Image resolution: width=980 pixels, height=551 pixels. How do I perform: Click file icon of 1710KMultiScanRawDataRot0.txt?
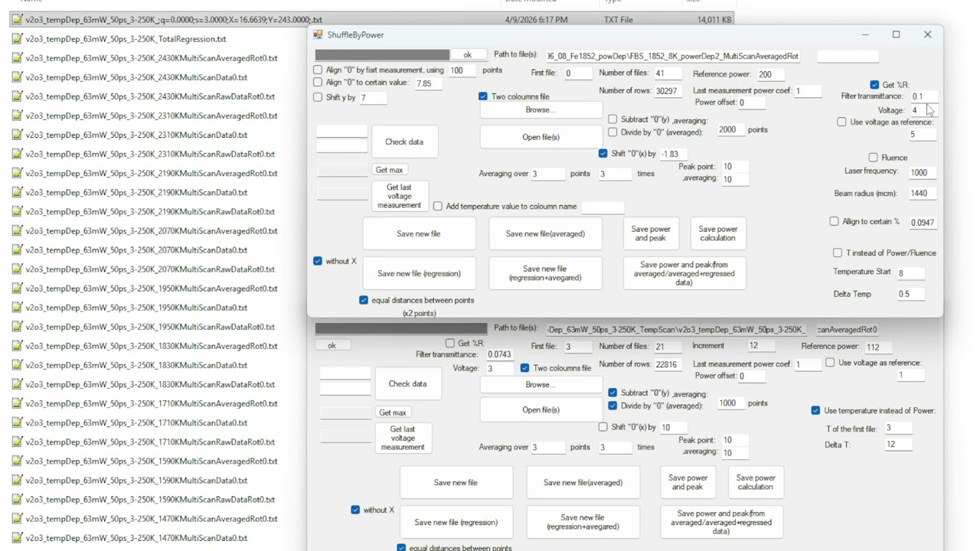[x=17, y=442]
